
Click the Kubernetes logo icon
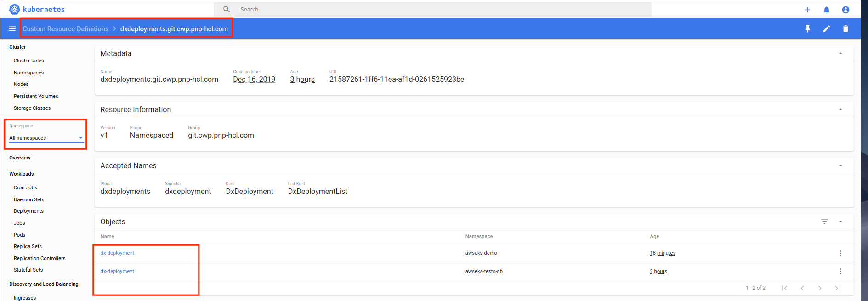(15, 9)
